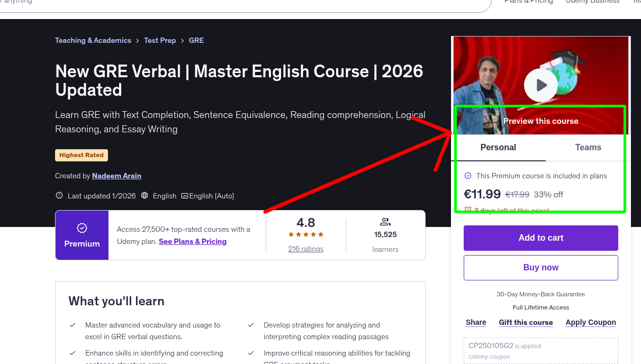
Task: View the 216 ratings link
Action: (305, 249)
